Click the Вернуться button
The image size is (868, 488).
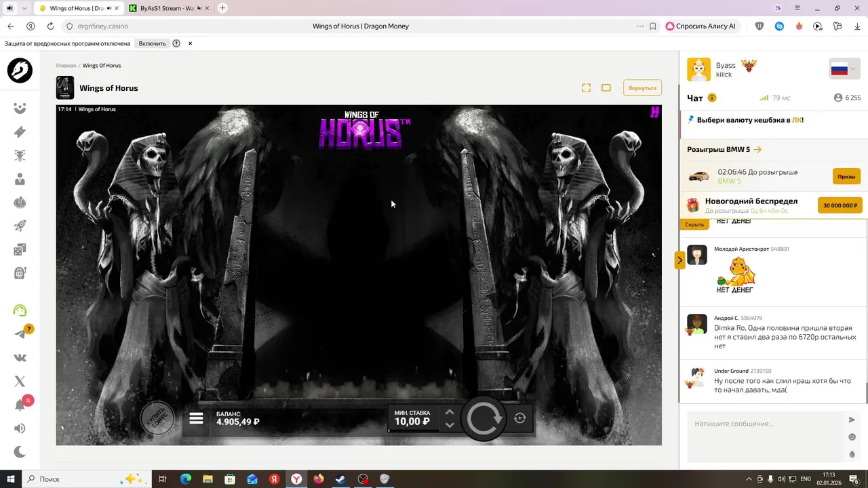pyautogui.click(x=642, y=88)
